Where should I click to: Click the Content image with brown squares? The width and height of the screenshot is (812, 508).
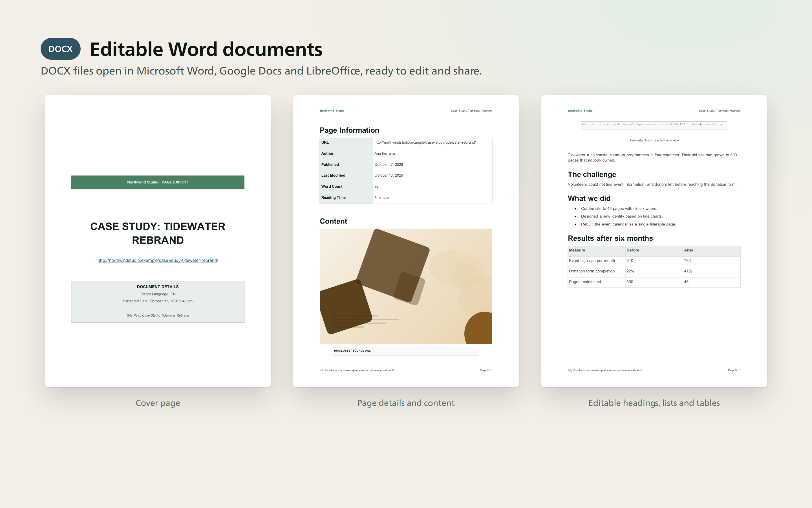pos(406,286)
